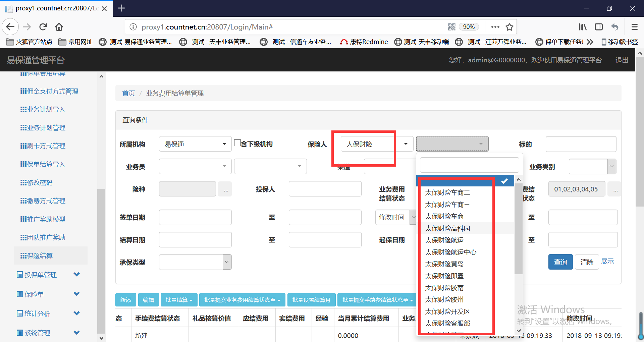Click the 查询 search button
This screenshot has height=342, width=644.
(560, 262)
